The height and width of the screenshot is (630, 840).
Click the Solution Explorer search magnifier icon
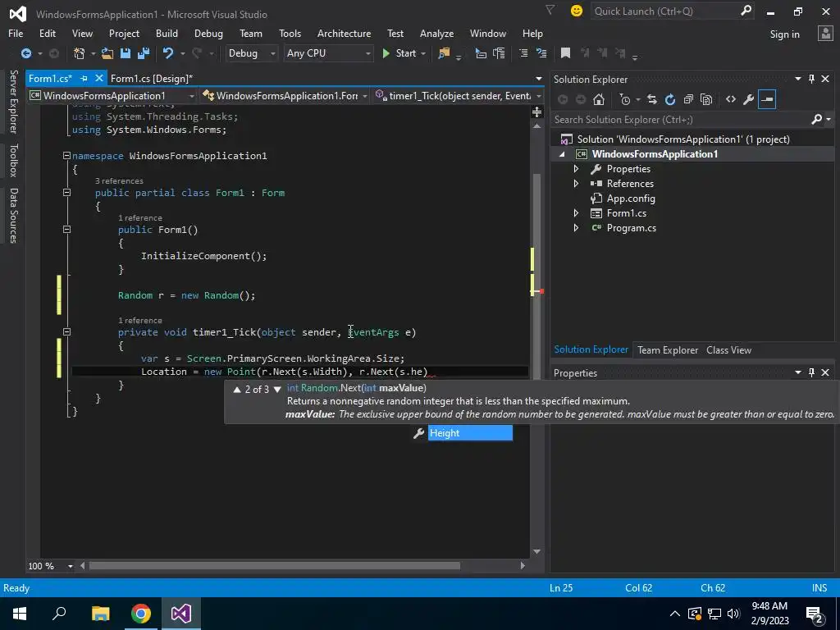[817, 120]
